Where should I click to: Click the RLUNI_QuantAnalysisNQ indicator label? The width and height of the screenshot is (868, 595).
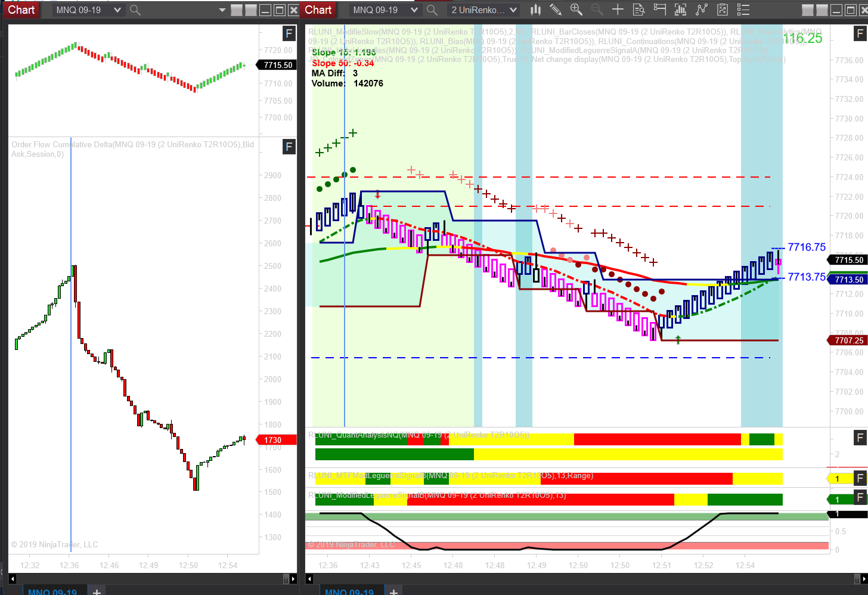tap(418, 435)
